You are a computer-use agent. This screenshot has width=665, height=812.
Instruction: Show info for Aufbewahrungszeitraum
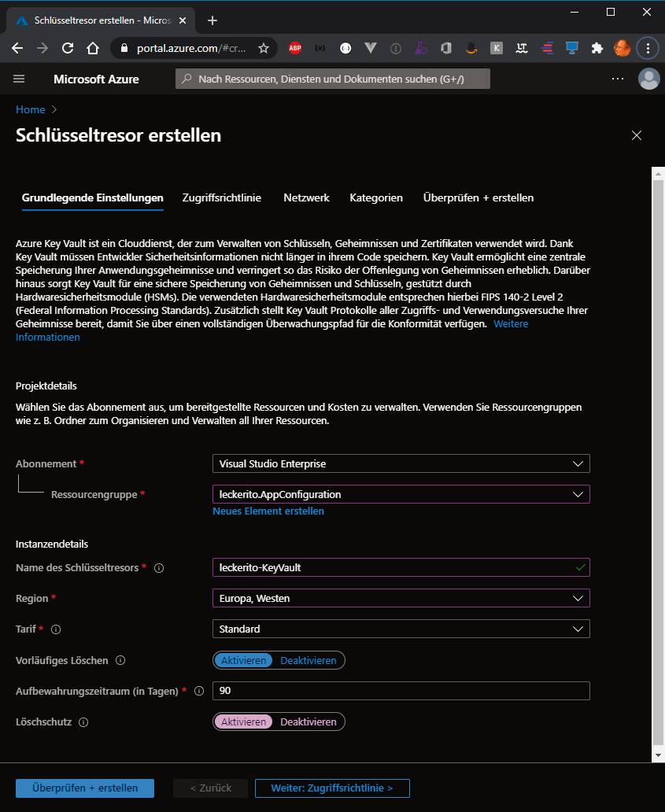point(199,691)
